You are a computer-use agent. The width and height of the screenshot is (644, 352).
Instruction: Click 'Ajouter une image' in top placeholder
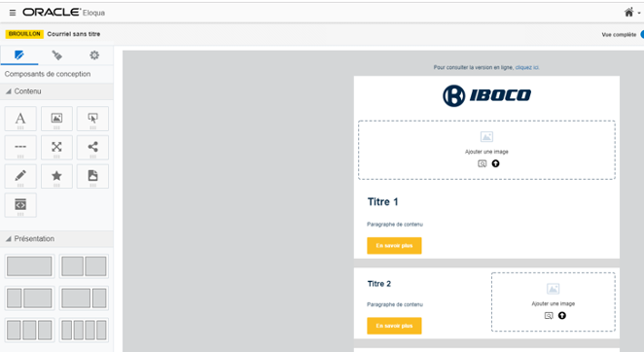(486, 152)
